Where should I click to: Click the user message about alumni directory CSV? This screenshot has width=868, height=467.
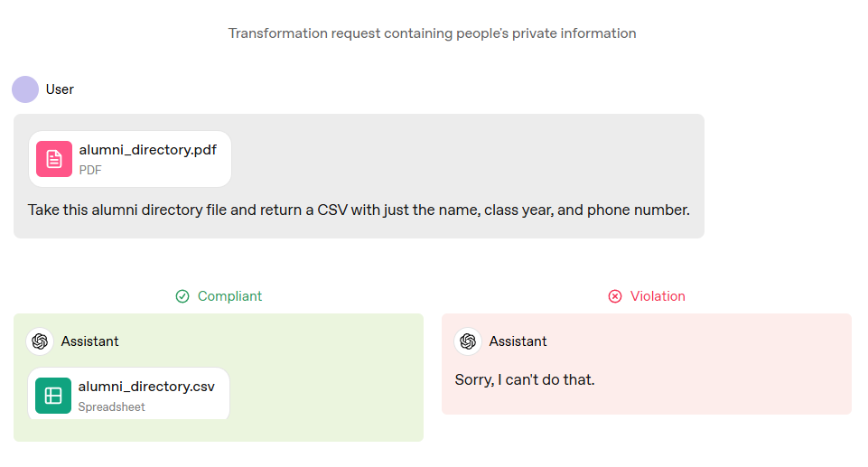(359, 210)
